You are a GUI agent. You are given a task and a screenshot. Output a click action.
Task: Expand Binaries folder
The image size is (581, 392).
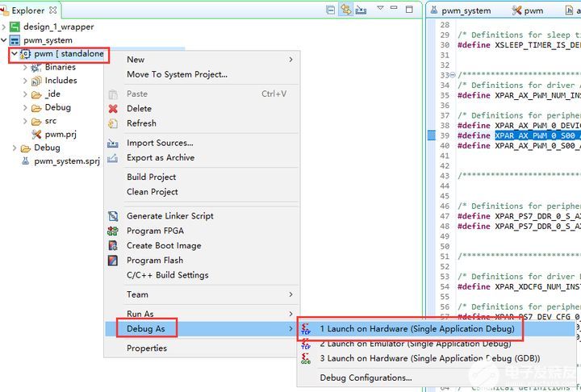pyautogui.click(x=25, y=67)
